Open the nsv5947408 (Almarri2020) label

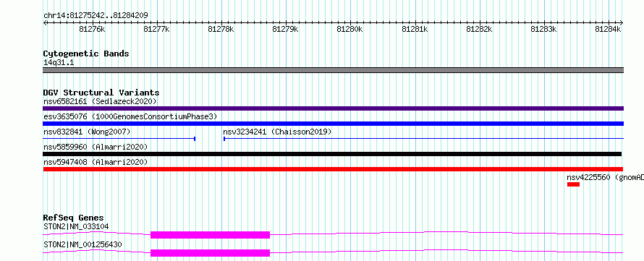tap(96, 162)
